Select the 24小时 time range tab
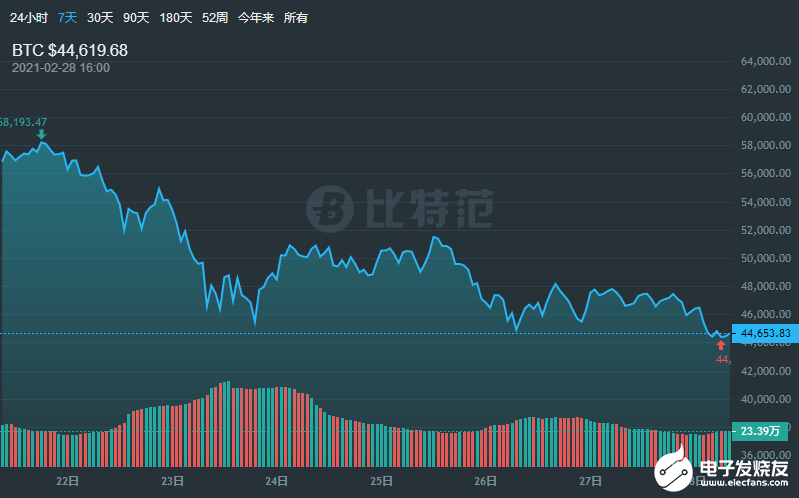Viewport: 799px width, 498px height. tap(29, 18)
